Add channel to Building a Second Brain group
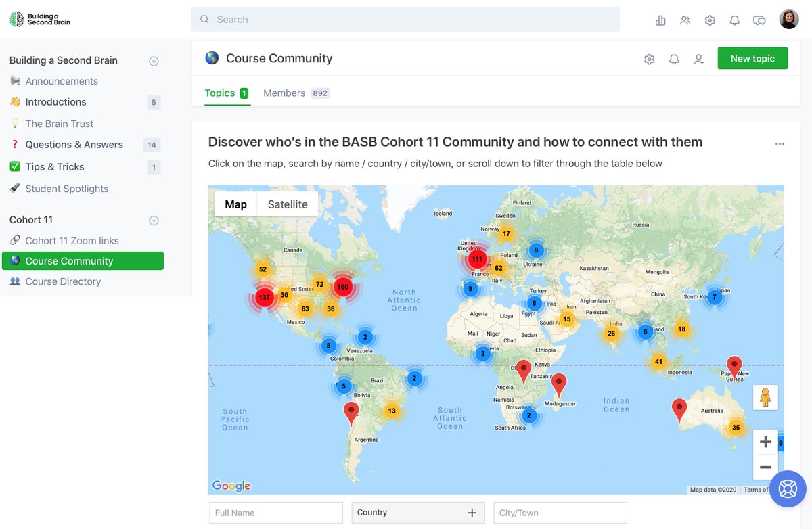 tap(154, 61)
